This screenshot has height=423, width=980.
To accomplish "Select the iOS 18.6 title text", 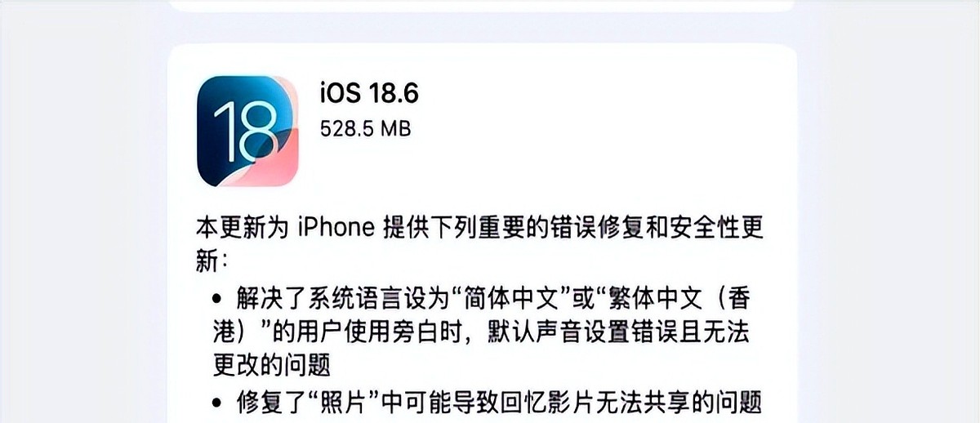I will pyautogui.click(x=369, y=93).
